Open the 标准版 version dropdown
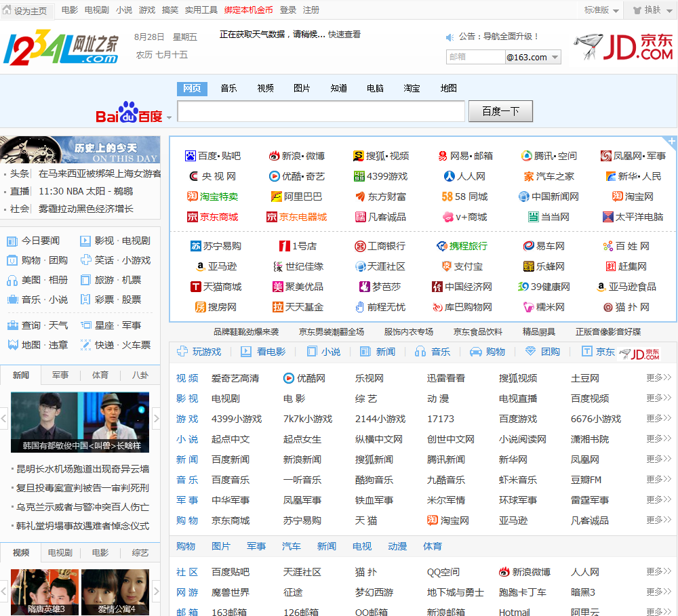This screenshot has height=616, width=678. pos(601,10)
